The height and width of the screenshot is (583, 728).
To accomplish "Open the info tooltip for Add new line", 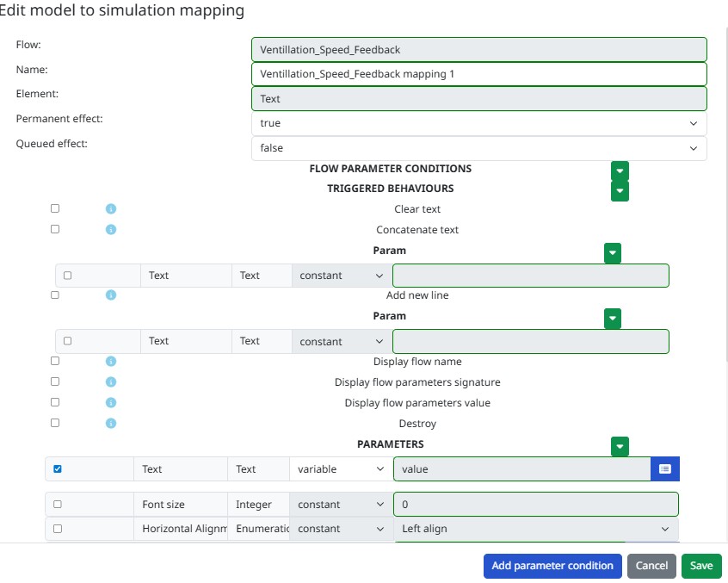I will (x=109, y=295).
